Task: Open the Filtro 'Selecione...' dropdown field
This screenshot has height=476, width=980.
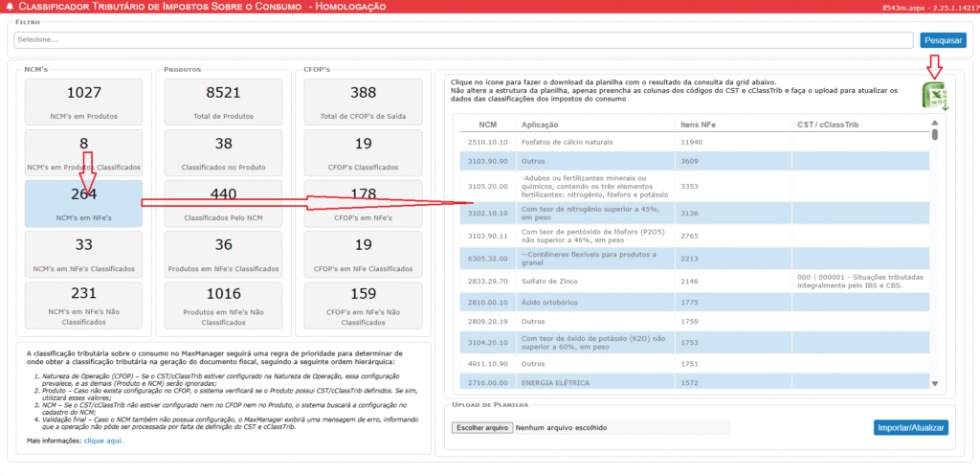Action: coord(463,40)
